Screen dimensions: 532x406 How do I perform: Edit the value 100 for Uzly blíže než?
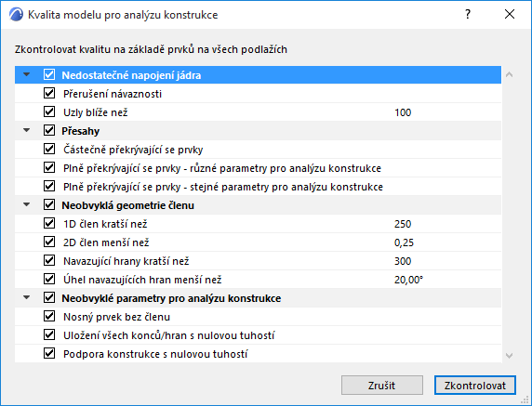[403, 112]
